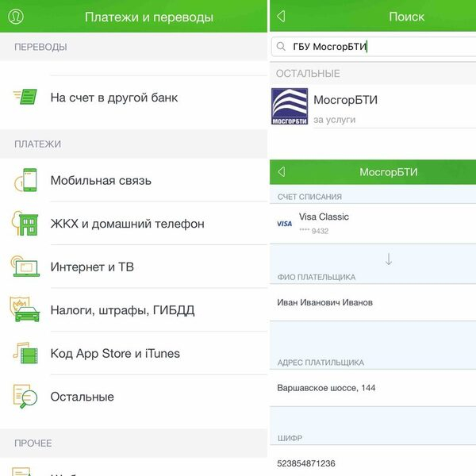Click the ФИО ПЛАТЕЛЬЩИКА label
The image size is (476, 476).
(317, 277)
